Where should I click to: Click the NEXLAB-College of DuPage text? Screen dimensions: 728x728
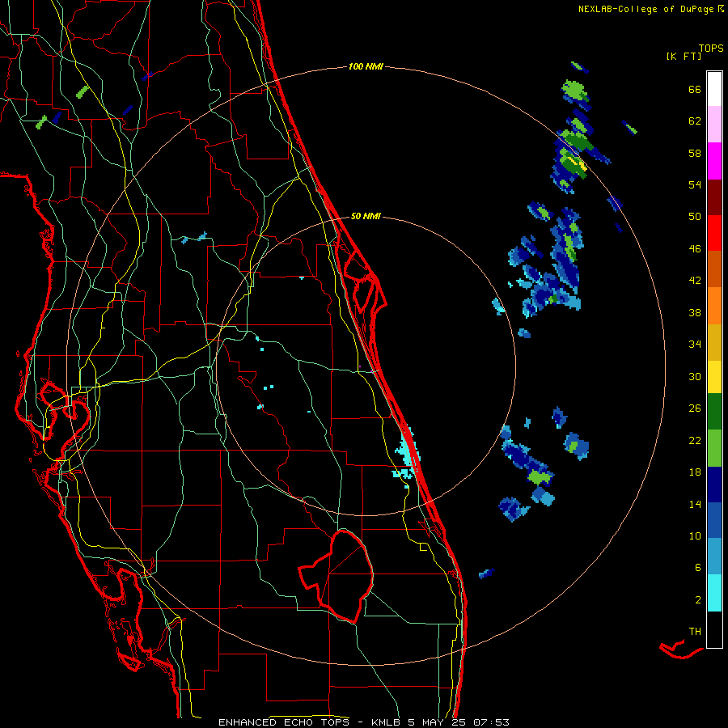[x=645, y=9]
